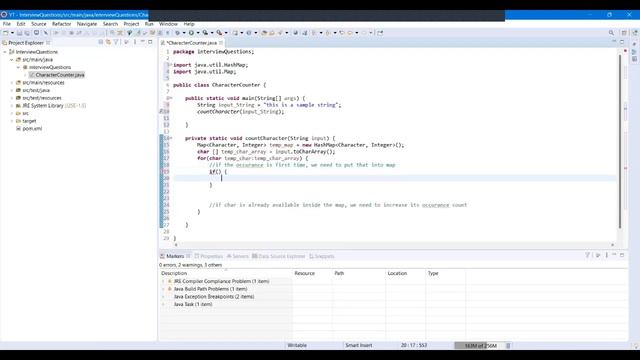The image size is (640, 360).
Task: Click the Project Explorer filter funnel icon
Action: tap(116, 42)
